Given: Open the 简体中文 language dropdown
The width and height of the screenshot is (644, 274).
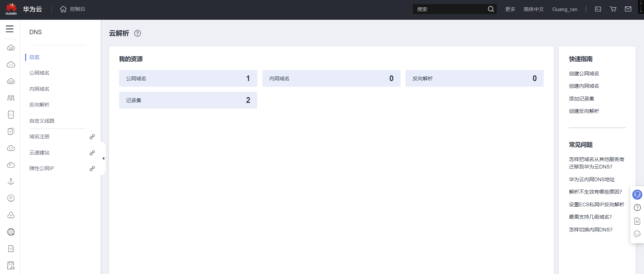Looking at the screenshot, I should tap(534, 9).
